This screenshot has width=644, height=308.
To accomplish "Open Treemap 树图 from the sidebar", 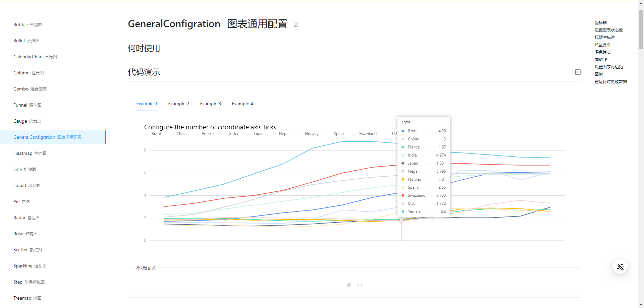I will point(27,298).
